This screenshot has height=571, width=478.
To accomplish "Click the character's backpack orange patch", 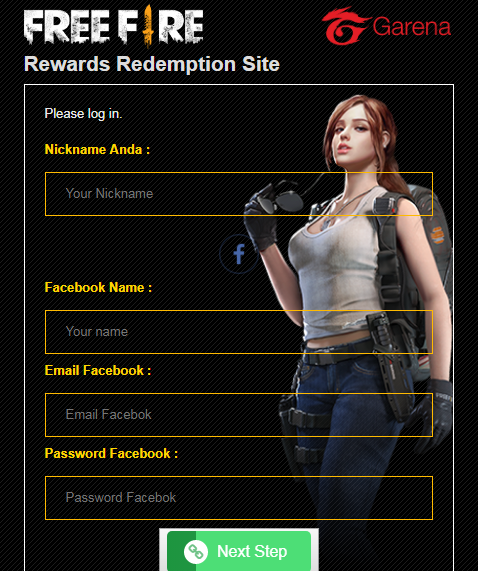I will point(437,235).
